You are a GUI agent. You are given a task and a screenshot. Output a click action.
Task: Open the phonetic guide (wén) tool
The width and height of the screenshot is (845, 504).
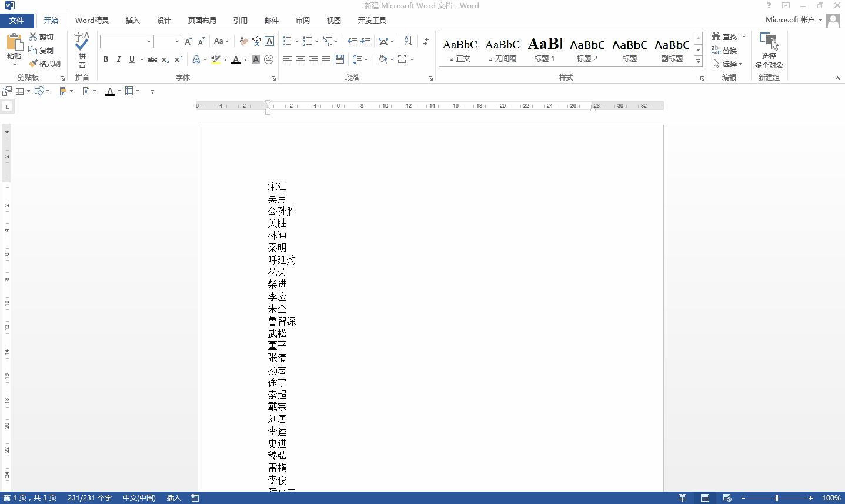point(256,41)
